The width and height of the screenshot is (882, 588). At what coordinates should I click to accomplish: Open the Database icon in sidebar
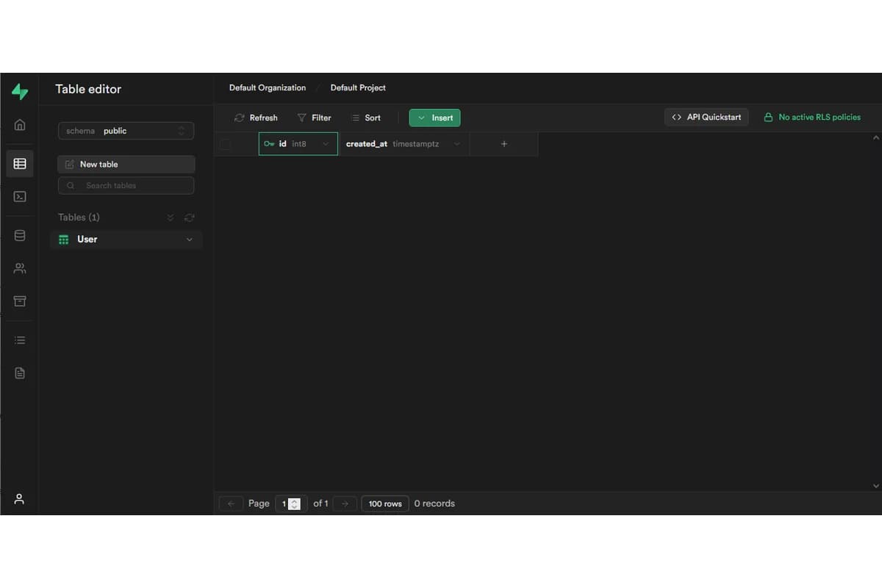pos(20,236)
